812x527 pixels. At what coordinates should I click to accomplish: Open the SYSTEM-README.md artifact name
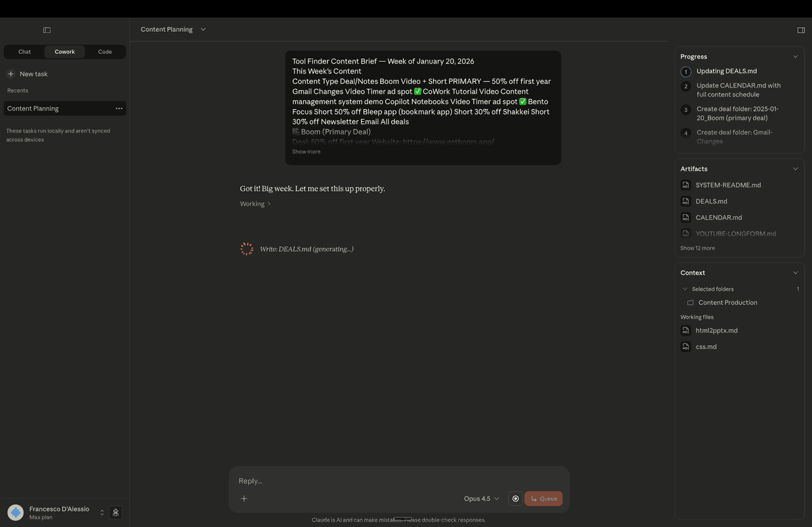(x=728, y=185)
